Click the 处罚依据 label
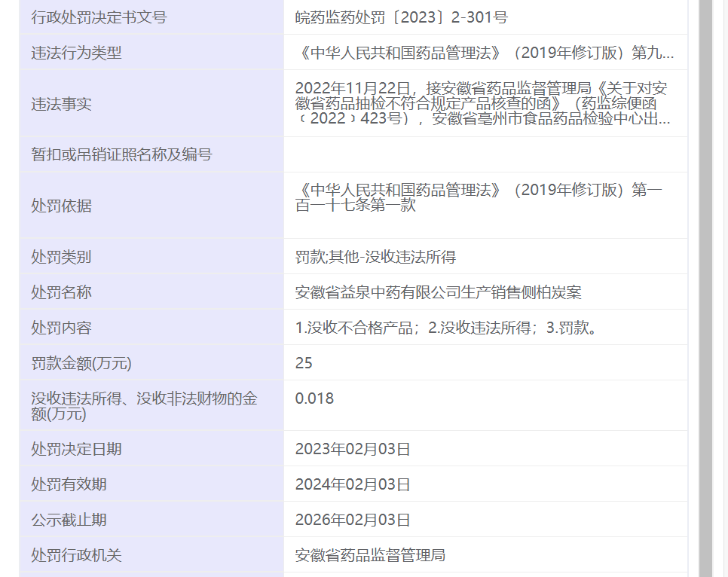Viewport: 728px width, 577px height. click(61, 206)
